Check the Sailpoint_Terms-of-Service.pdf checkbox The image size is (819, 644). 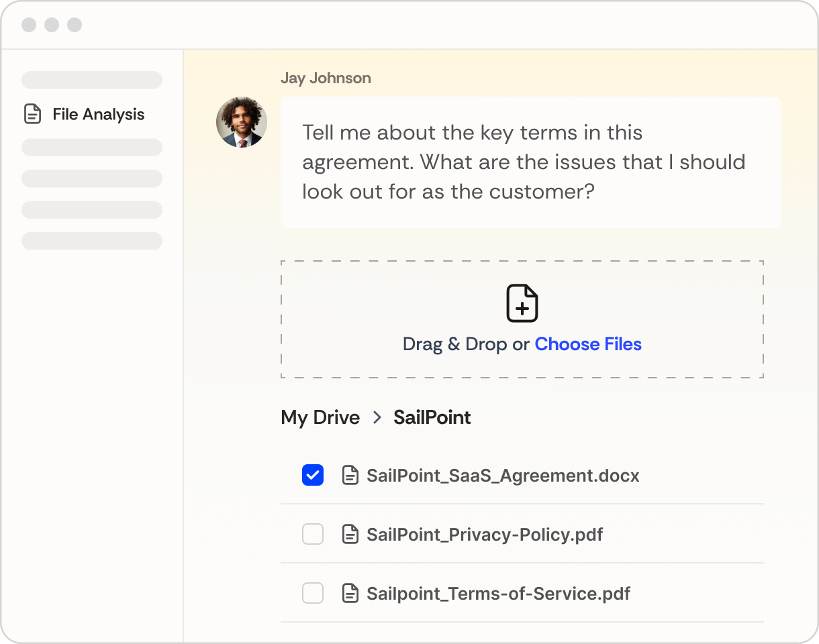tap(313, 594)
